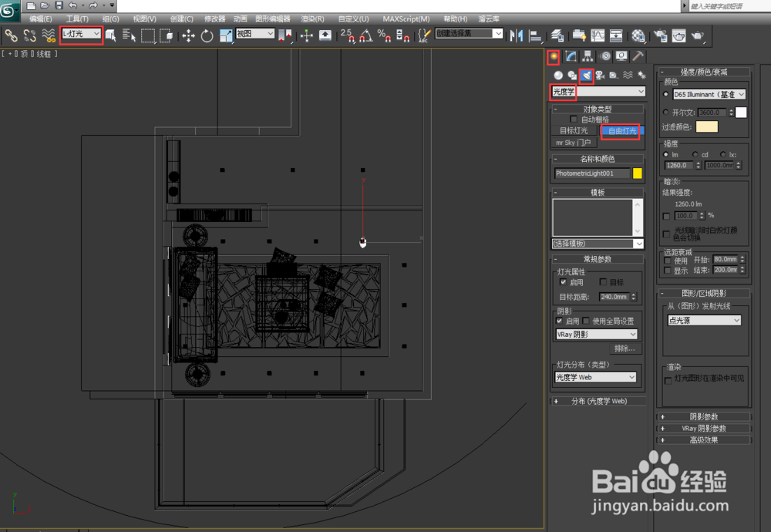Enable the 灯光图形在渲染中可见 checkbox
The height and width of the screenshot is (532, 771).
point(668,380)
